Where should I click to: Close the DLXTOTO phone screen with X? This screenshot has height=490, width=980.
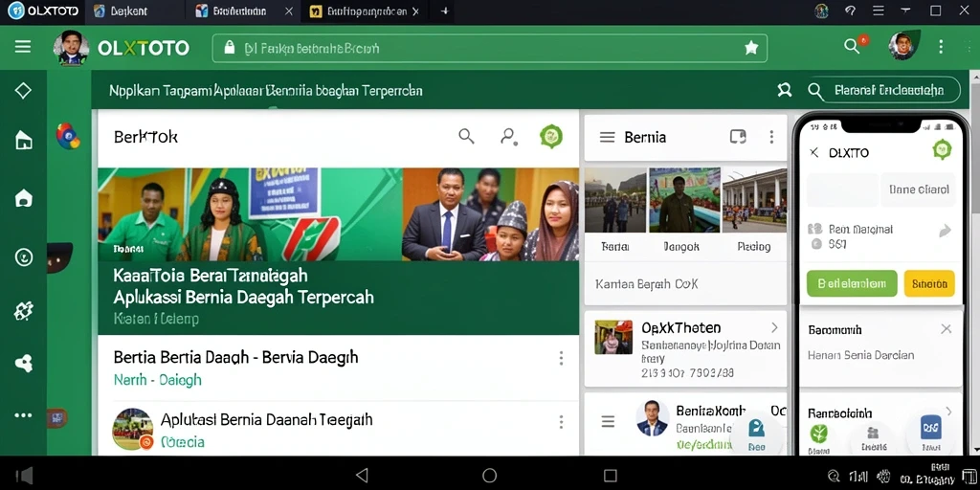[813, 152]
